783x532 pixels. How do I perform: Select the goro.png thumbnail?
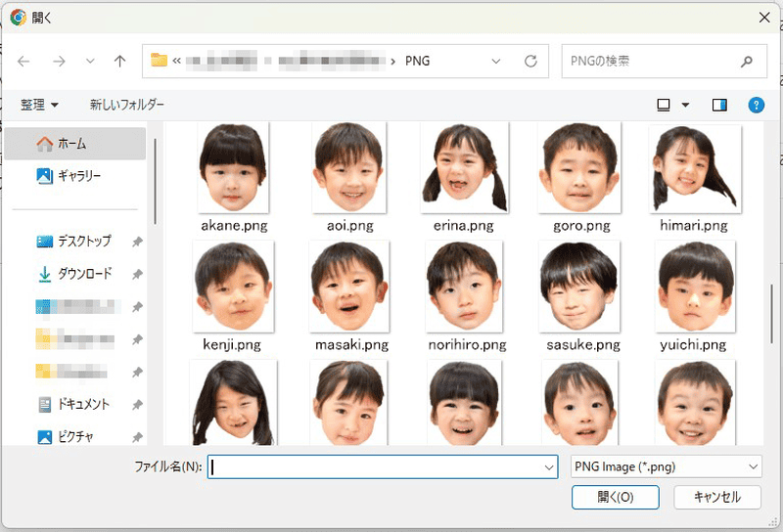579,167
